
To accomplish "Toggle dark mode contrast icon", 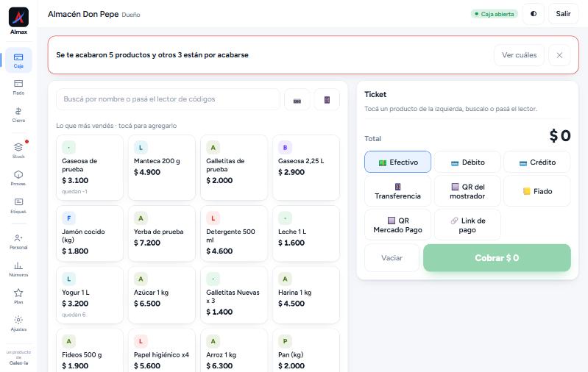I will 534,14.
